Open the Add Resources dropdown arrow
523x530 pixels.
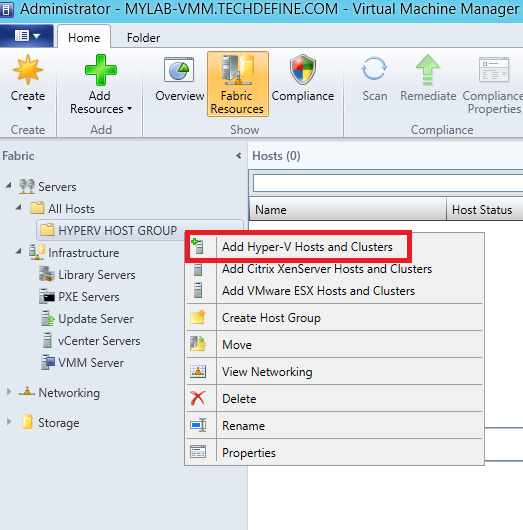click(129, 109)
